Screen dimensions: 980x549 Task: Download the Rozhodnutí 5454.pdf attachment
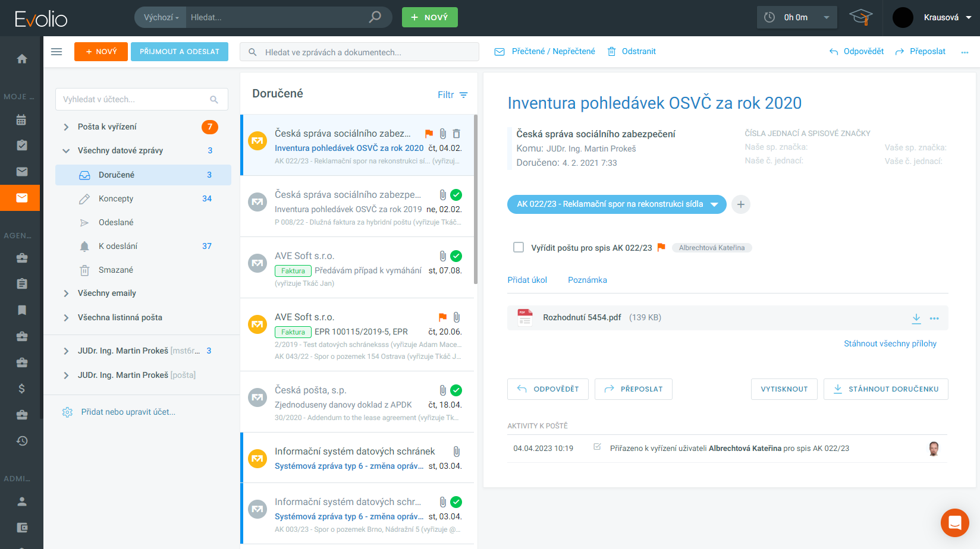tap(916, 318)
